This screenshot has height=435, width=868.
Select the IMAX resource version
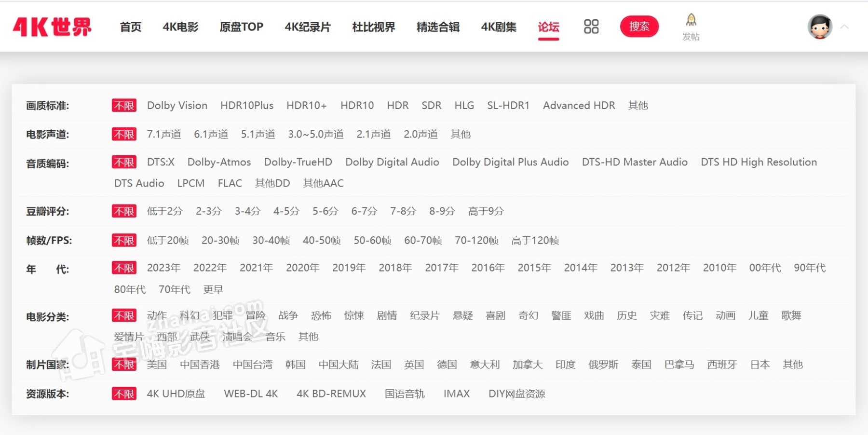pyautogui.click(x=456, y=394)
